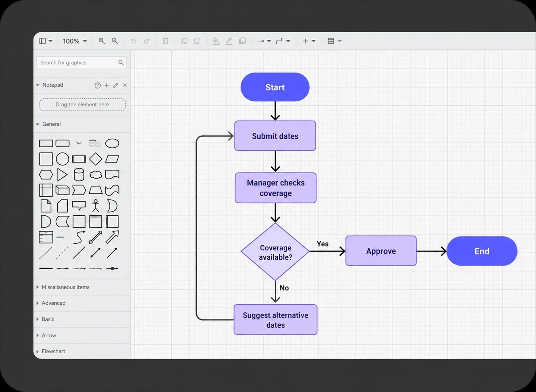Click the search magnifier in shape search box
The height and width of the screenshot is (392, 536).
(x=121, y=62)
